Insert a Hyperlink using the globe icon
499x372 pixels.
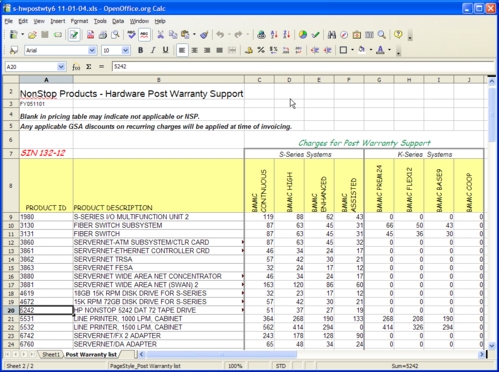coord(262,35)
